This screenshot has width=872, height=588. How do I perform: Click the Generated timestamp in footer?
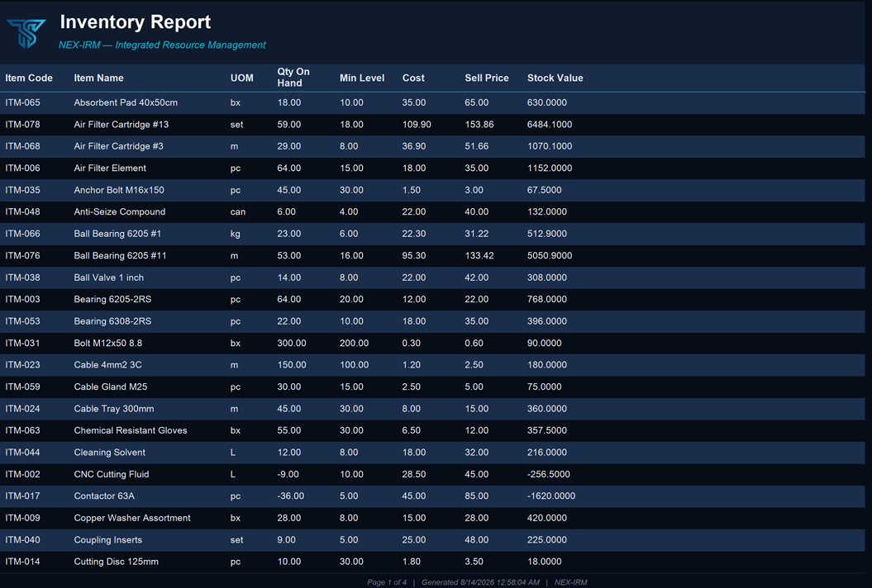pyautogui.click(x=480, y=582)
